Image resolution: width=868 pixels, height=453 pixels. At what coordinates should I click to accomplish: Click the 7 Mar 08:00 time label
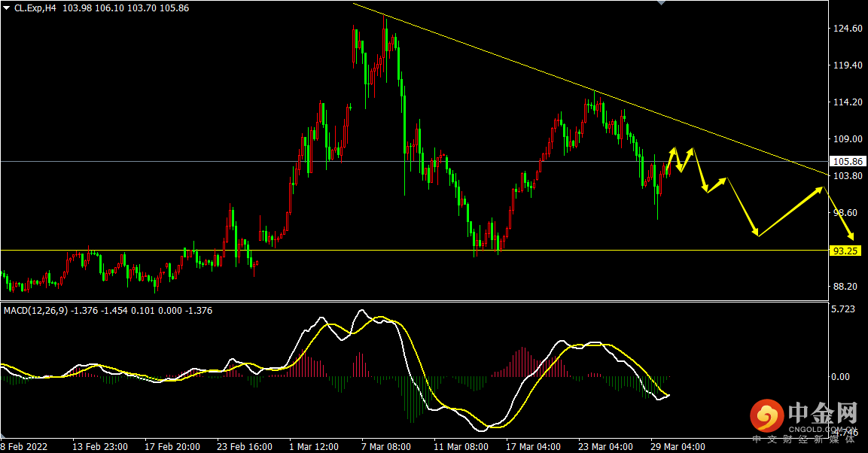click(x=386, y=446)
